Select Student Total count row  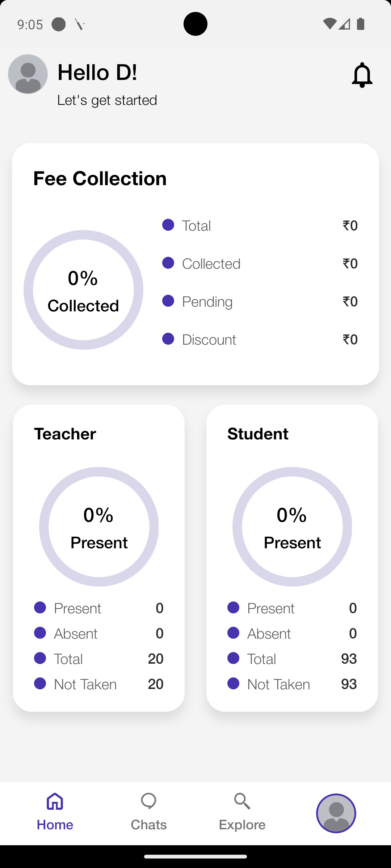[x=292, y=659]
